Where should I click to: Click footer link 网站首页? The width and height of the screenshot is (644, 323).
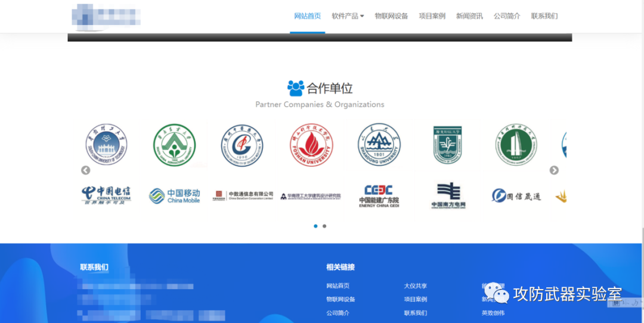(338, 285)
